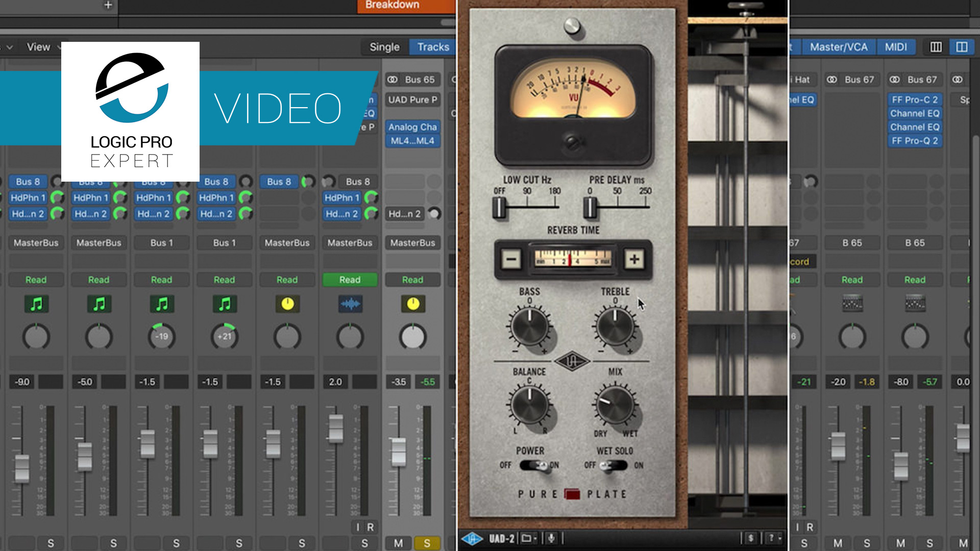Viewport: 980px width, 551px height.
Task: Click the yellow knob icon on the -1.5 MasterBus channel
Action: pyautogui.click(x=287, y=304)
